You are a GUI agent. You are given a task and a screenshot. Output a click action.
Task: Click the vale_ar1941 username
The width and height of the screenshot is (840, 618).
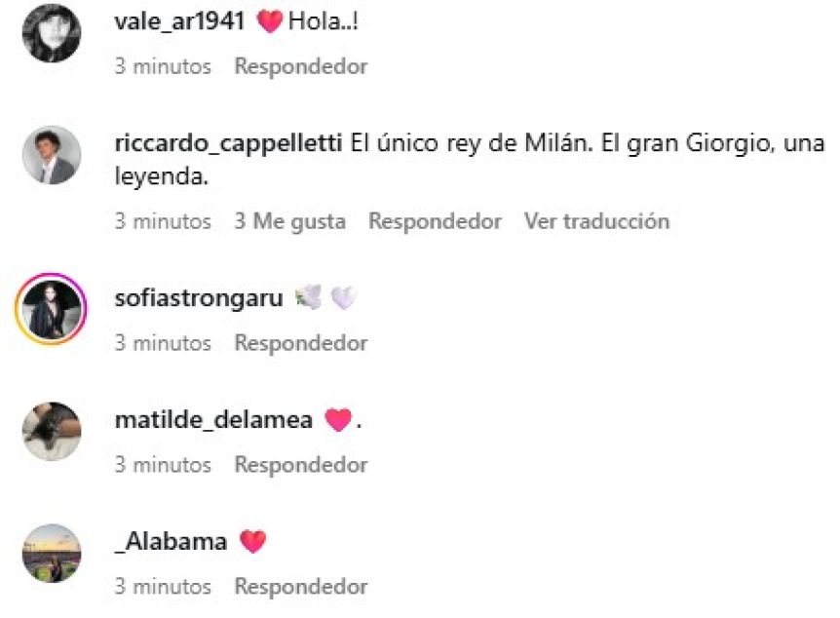(x=179, y=21)
